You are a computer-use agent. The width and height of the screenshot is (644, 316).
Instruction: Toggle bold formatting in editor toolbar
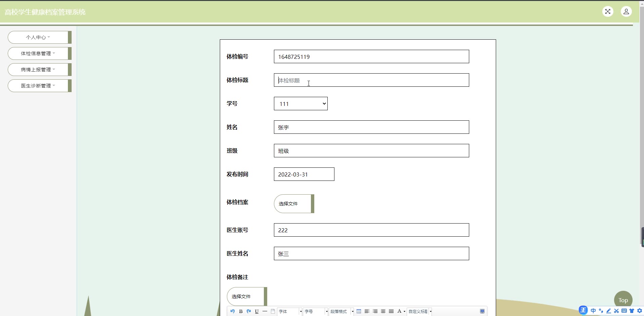coord(241,311)
